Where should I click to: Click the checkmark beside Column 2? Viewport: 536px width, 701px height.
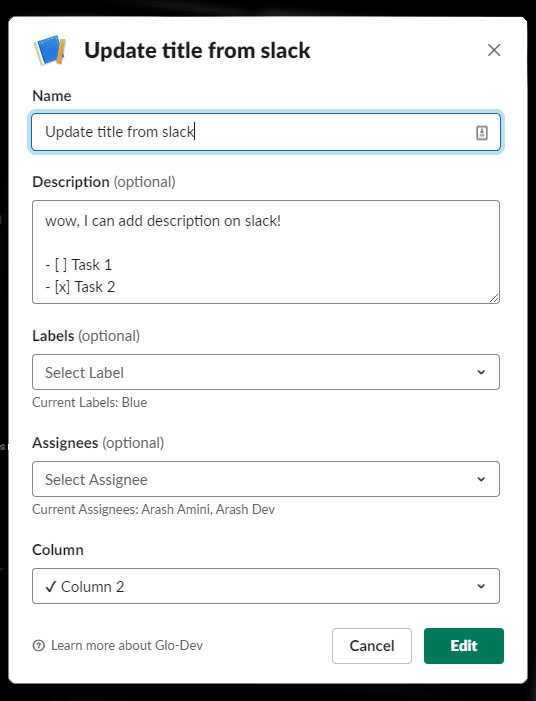pos(51,586)
